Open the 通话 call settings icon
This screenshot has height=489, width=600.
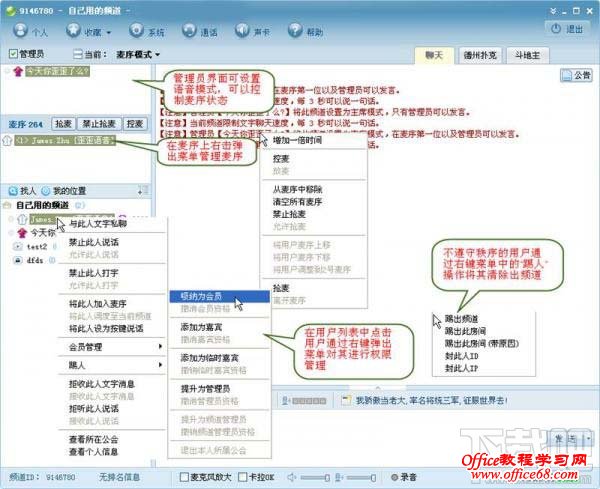[x=189, y=30]
